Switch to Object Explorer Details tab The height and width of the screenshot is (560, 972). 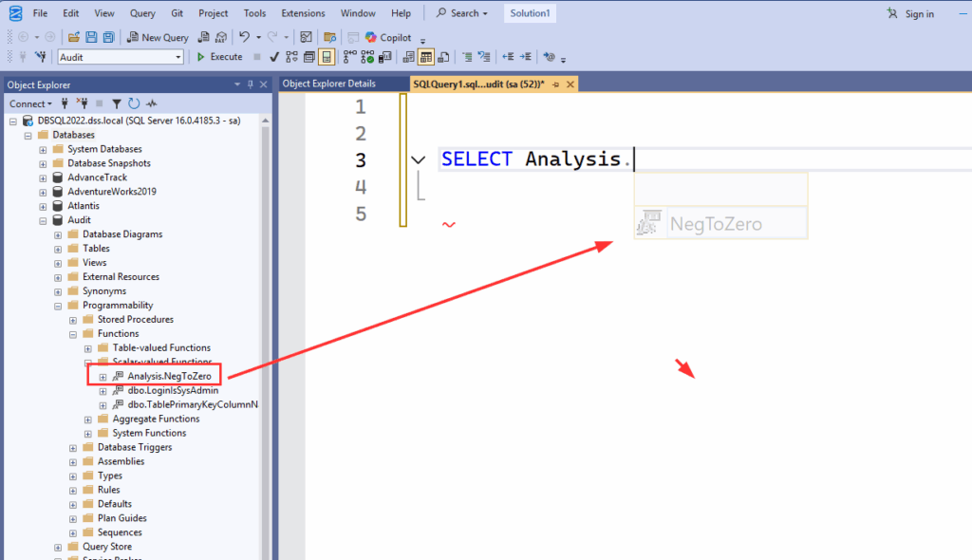click(329, 84)
